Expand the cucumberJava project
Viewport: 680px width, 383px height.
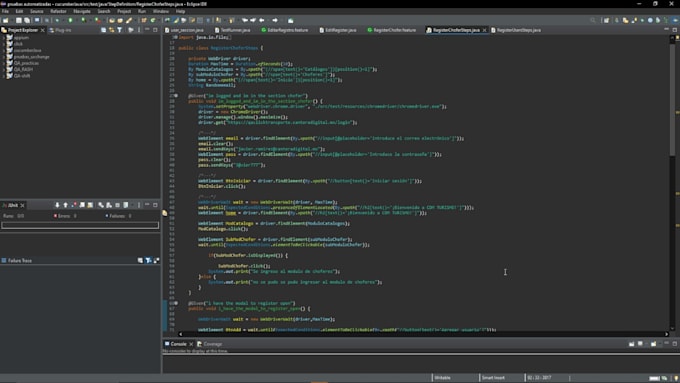[4, 50]
